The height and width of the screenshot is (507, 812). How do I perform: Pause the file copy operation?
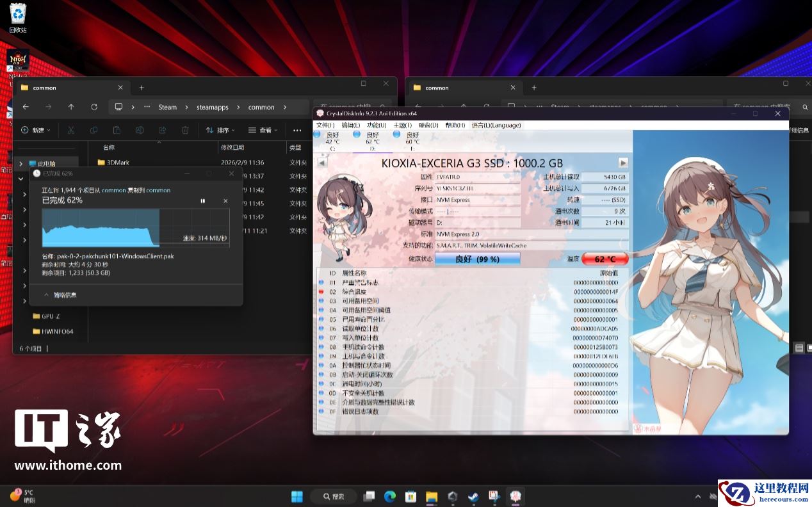203,201
